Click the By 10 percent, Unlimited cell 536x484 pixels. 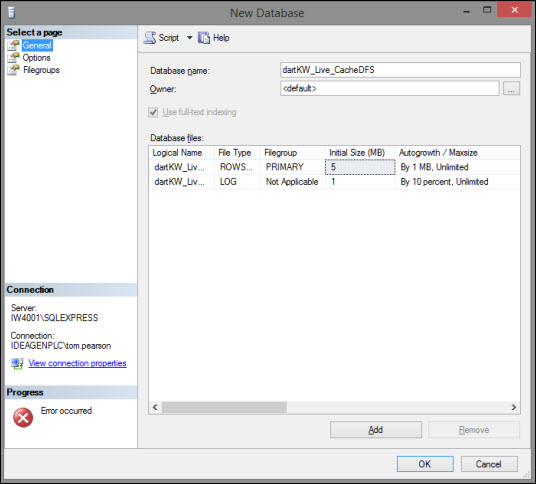click(x=457, y=182)
